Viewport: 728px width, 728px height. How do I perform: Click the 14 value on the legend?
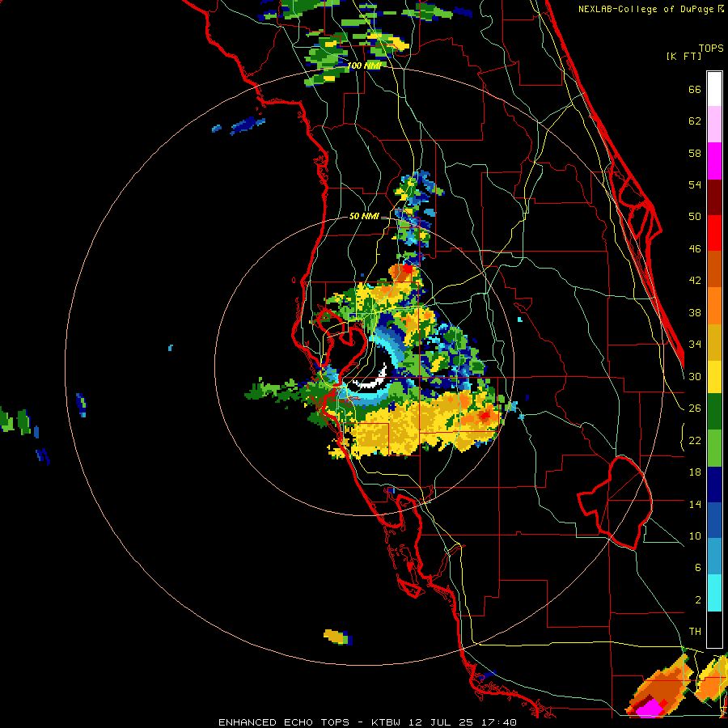click(x=695, y=504)
